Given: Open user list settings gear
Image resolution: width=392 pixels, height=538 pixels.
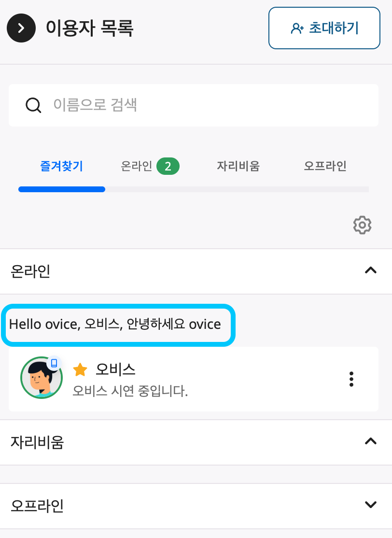Looking at the screenshot, I should pos(362,225).
